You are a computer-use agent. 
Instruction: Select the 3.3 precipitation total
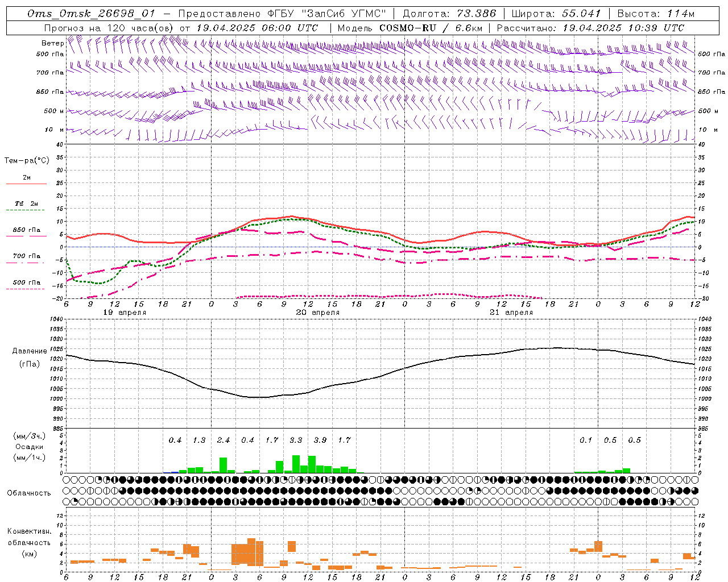[x=296, y=440]
